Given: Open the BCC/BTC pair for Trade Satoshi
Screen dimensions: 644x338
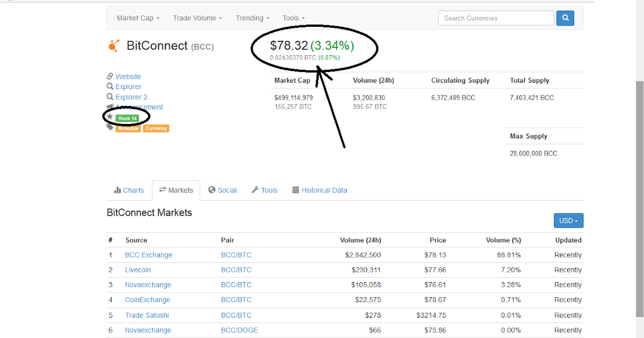Looking at the screenshot, I should click(x=236, y=315).
